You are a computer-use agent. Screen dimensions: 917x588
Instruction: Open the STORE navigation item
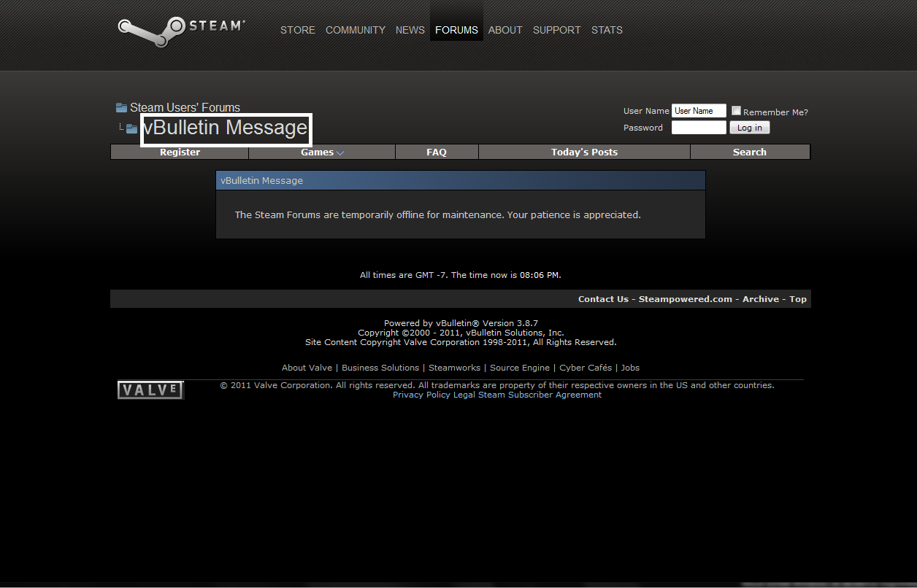(298, 30)
